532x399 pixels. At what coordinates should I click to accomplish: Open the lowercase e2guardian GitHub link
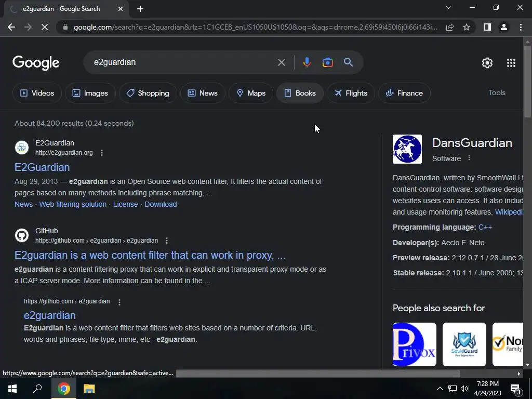(49, 315)
